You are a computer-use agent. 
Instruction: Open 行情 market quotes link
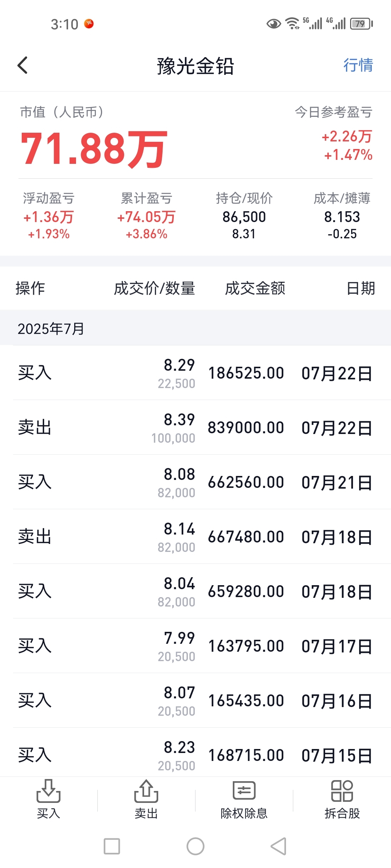pyautogui.click(x=358, y=65)
